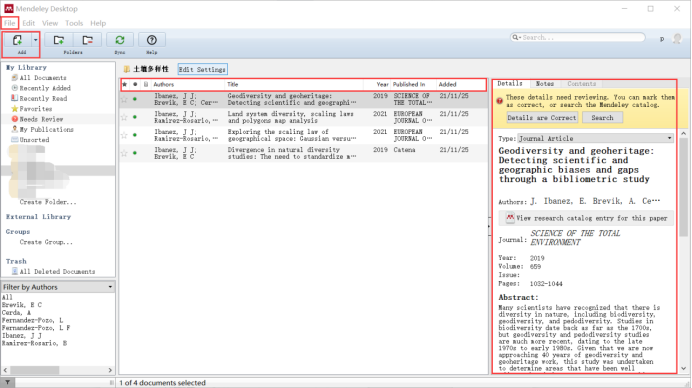Toggle favorite star for Land system diversity row
This screenshot has width=692, height=388.
tap(124, 117)
